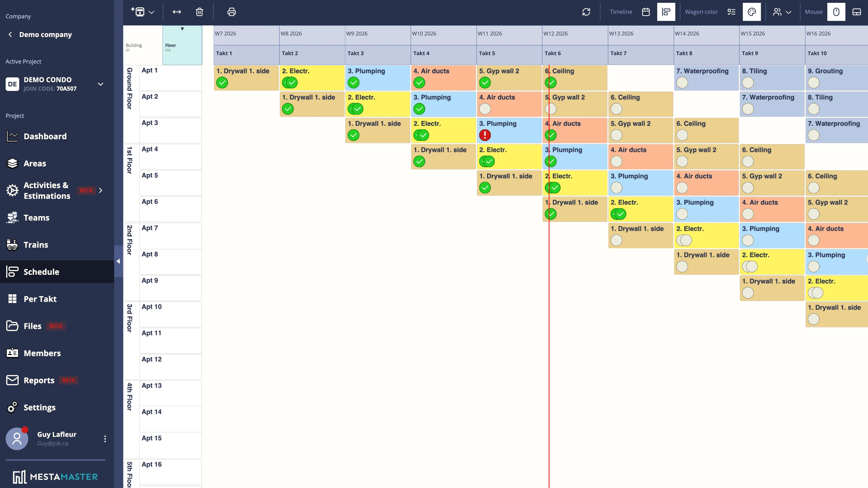Select the touchpad layout mode icon
This screenshot has height=488, width=868.
coord(856,12)
